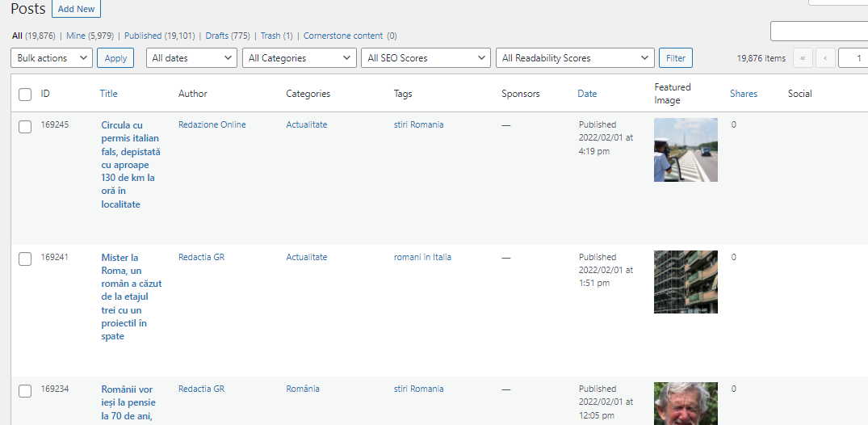Expand the All dates dropdown
The height and width of the screenshot is (425, 868).
click(x=191, y=58)
